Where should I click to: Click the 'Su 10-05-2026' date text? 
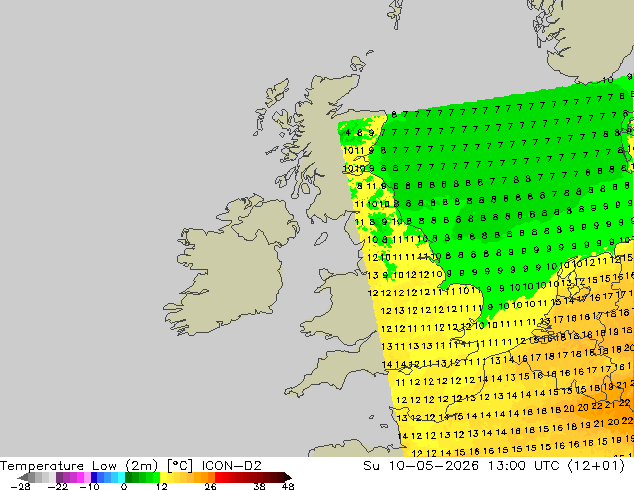[421, 466]
